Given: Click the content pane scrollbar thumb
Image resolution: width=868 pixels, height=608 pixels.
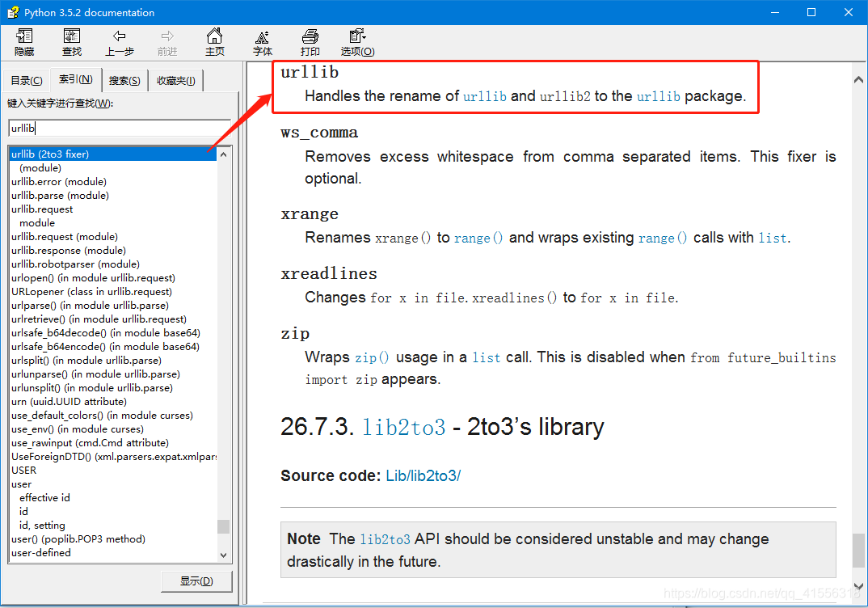Looking at the screenshot, I should click(x=858, y=550).
